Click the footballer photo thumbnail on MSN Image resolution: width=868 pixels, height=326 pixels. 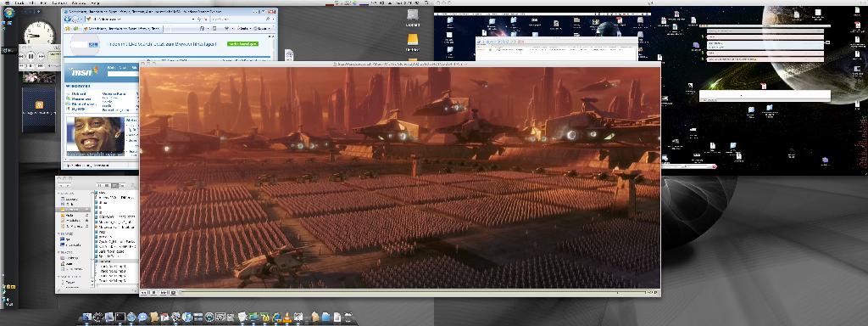click(x=95, y=137)
